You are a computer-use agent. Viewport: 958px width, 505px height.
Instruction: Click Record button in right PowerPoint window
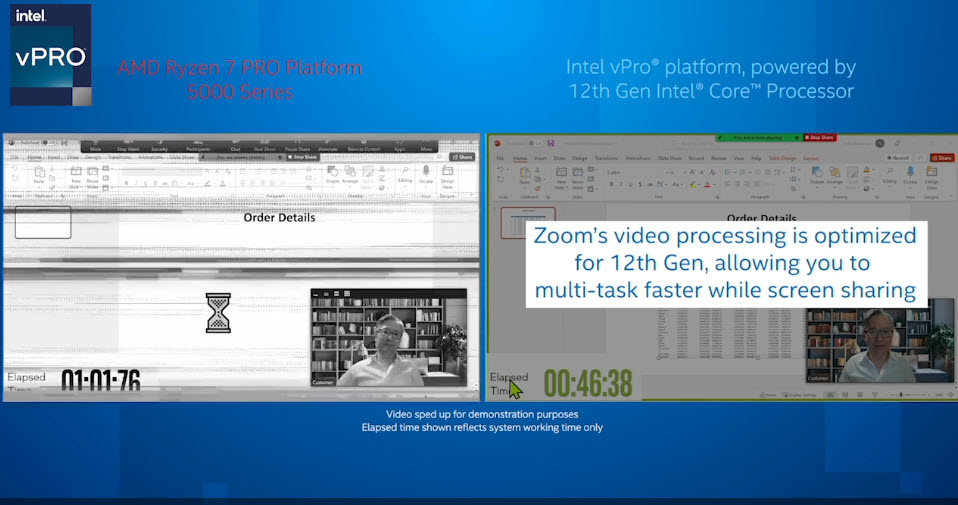point(898,158)
